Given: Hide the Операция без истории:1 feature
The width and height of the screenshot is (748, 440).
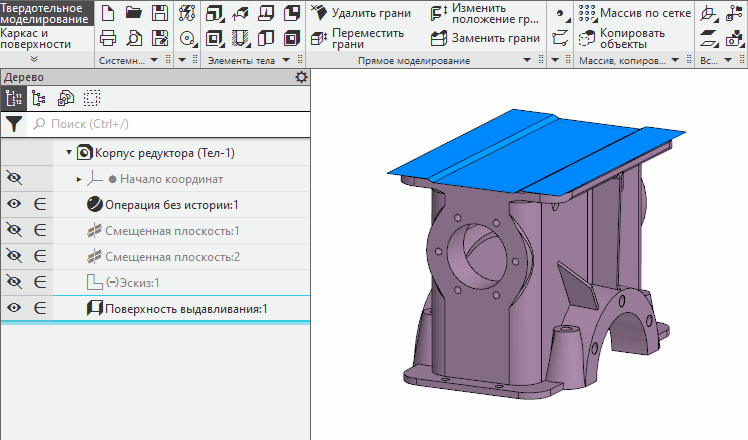Looking at the screenshot, I should (14, 204).
